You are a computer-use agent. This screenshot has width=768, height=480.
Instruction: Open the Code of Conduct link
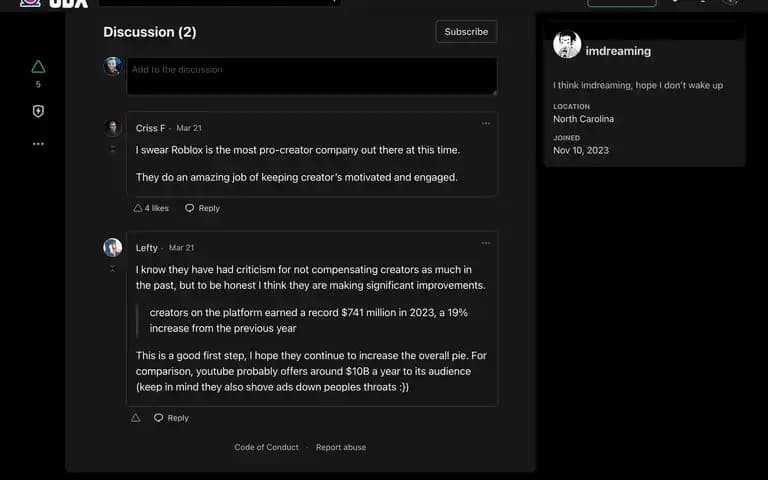266,447
